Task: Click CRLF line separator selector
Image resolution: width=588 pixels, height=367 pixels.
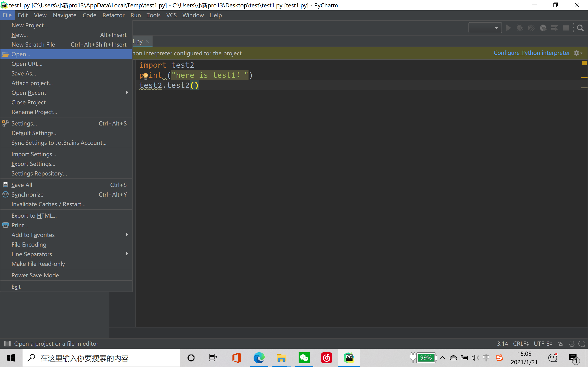Action: point(521,344)
